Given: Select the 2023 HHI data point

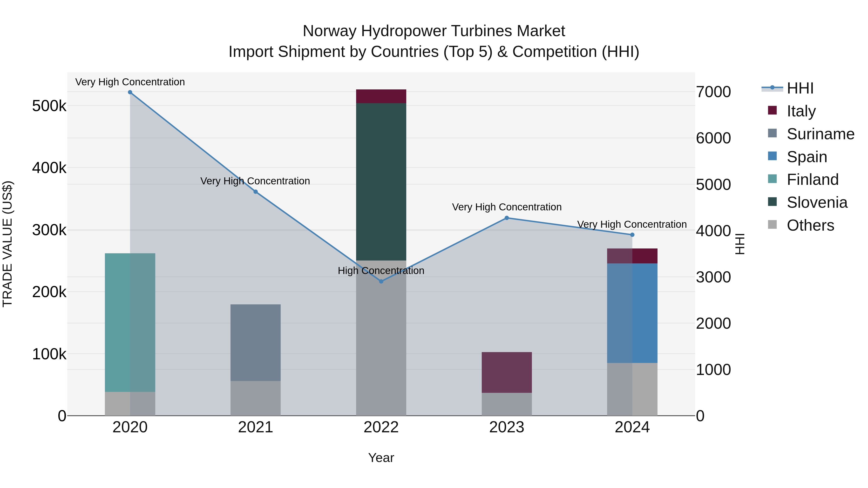Looking at the screenshot, I should pos(506,218).
